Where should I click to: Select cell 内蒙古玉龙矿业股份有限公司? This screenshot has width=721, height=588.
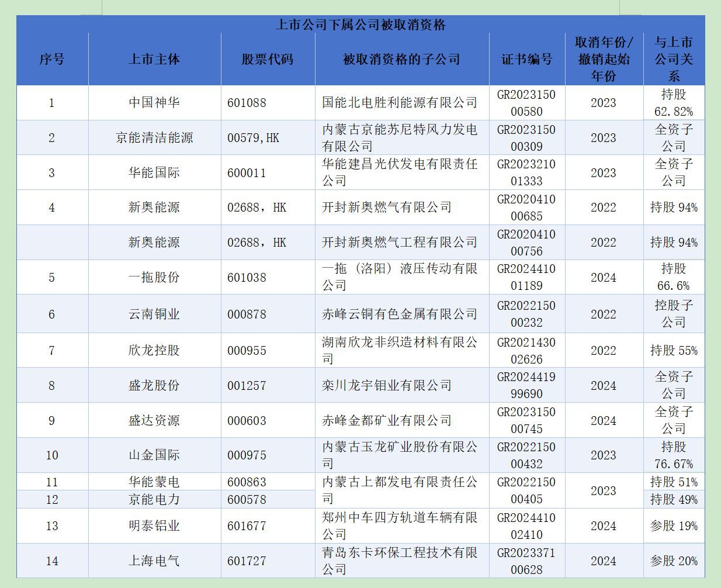402,455
